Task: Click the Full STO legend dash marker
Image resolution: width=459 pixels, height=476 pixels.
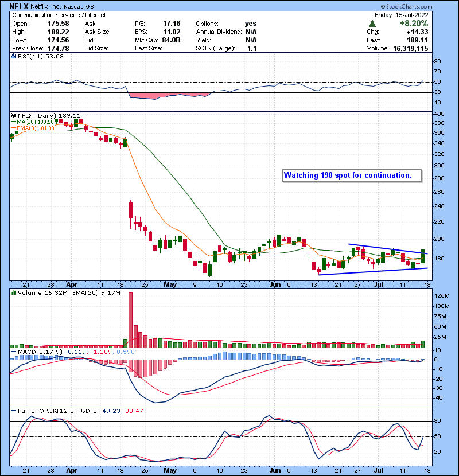Action: point(13,411)
